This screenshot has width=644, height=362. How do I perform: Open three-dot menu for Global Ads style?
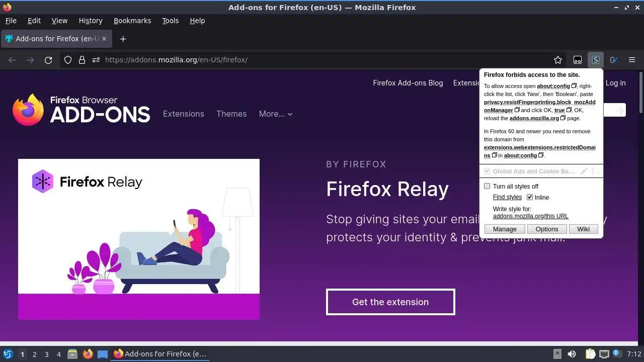(x=593, y=171)
